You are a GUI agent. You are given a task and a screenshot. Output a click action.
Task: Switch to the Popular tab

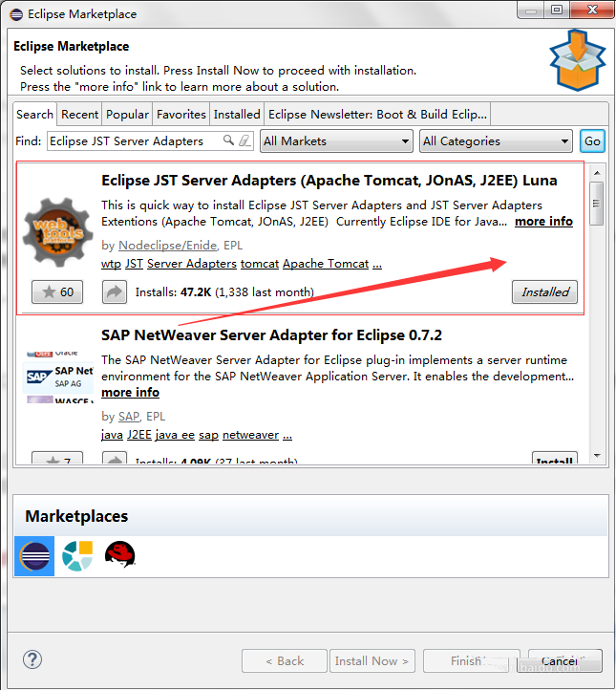point(127,115)
